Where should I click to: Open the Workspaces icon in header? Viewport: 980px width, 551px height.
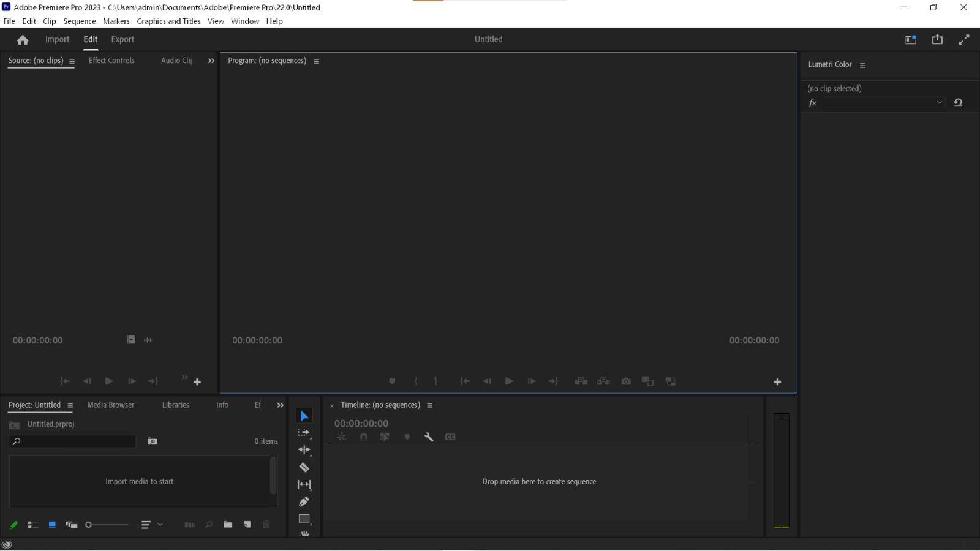click(x=911, y=39)
